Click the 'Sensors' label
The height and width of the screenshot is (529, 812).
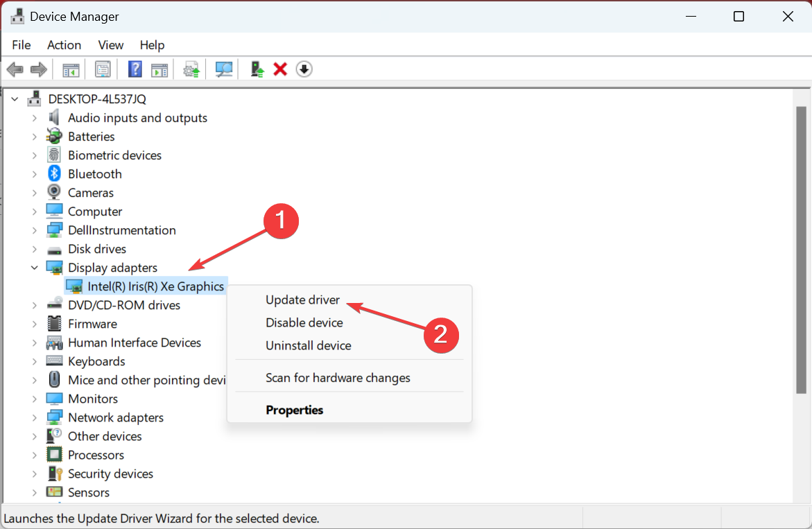pyautogui.click(x=89, y=493)
